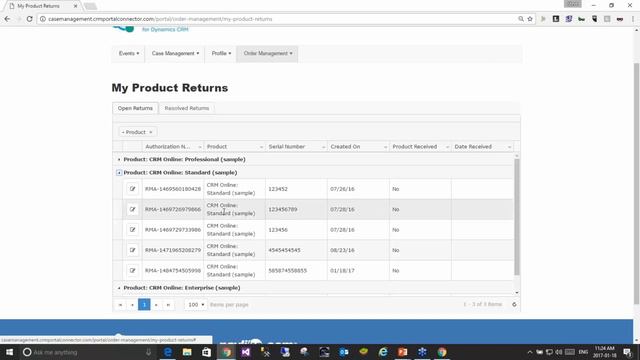
Task: Show hidden system tray icons
Action: [529, 352]
